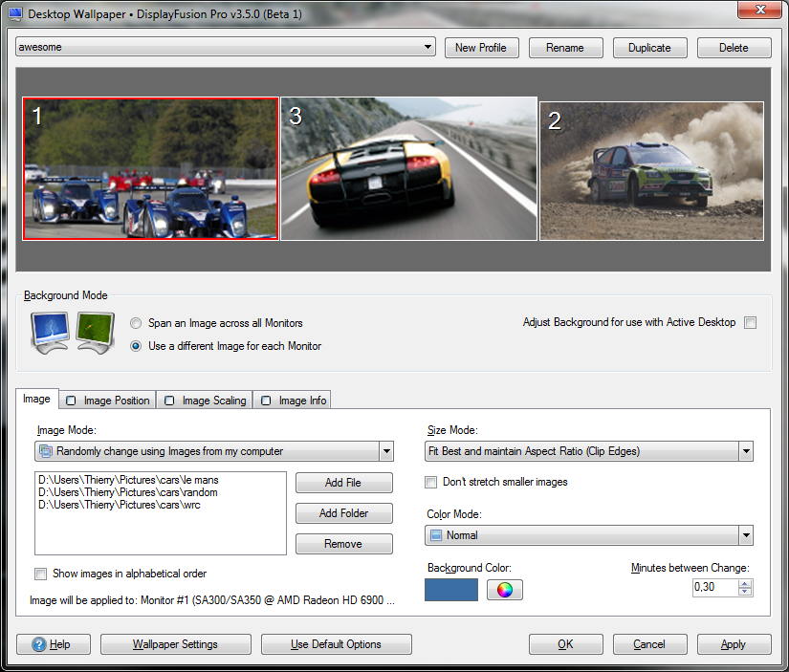Toggle Show images in alphabetical order
This screenshot has height=672, width=789.
click(x=41, y=574)
